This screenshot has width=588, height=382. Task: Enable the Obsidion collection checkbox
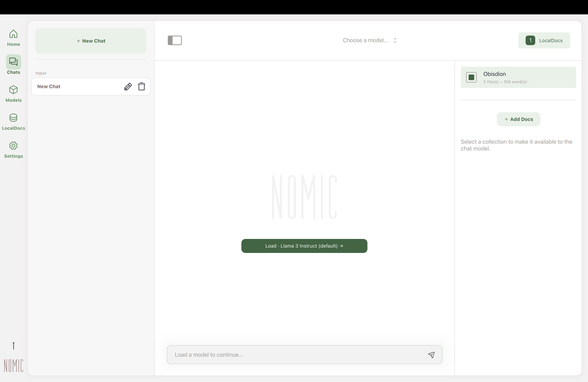(471, 77)
